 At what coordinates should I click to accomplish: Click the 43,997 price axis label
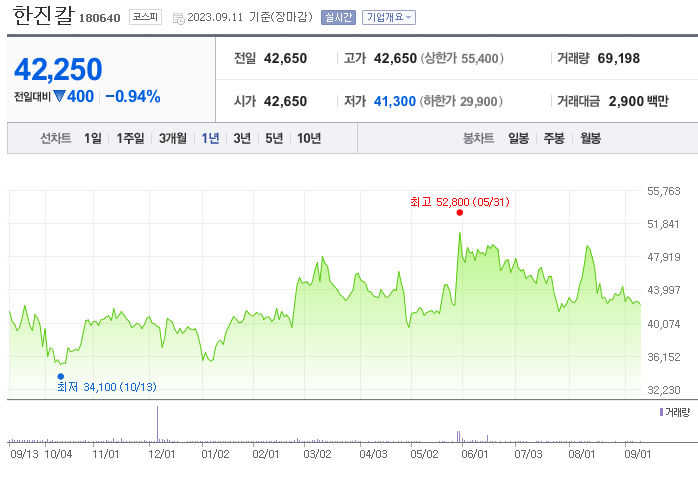click(x=664, y=290)
